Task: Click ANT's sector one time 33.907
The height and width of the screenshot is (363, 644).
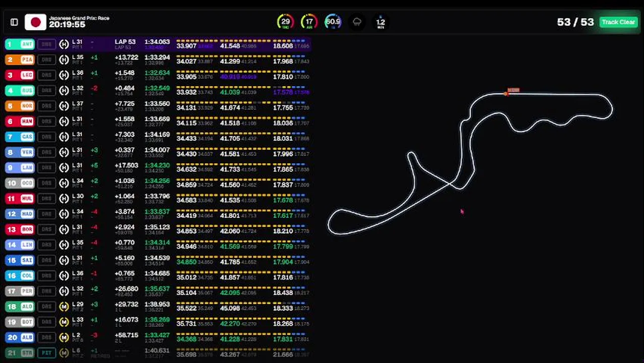Action: click(x=186, y=46)
